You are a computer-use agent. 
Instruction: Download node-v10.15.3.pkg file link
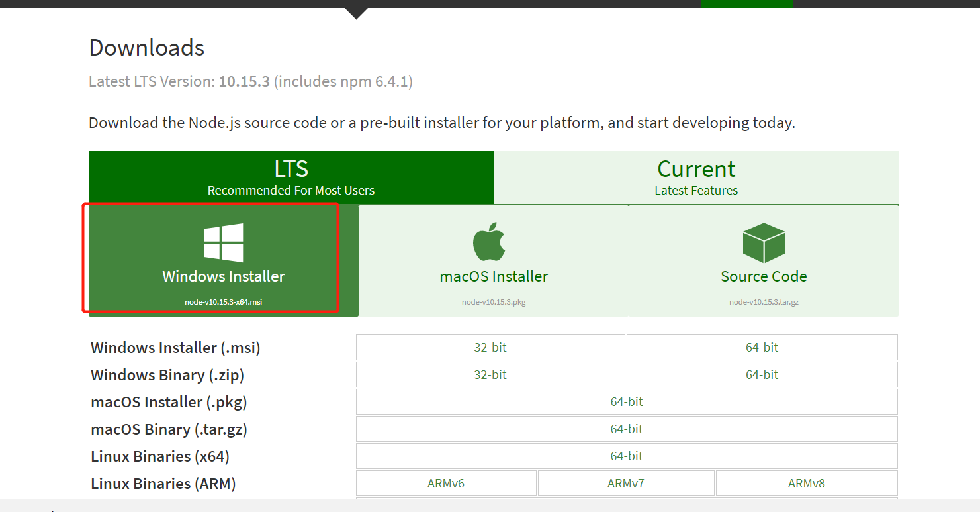click(x=494, y=302)
